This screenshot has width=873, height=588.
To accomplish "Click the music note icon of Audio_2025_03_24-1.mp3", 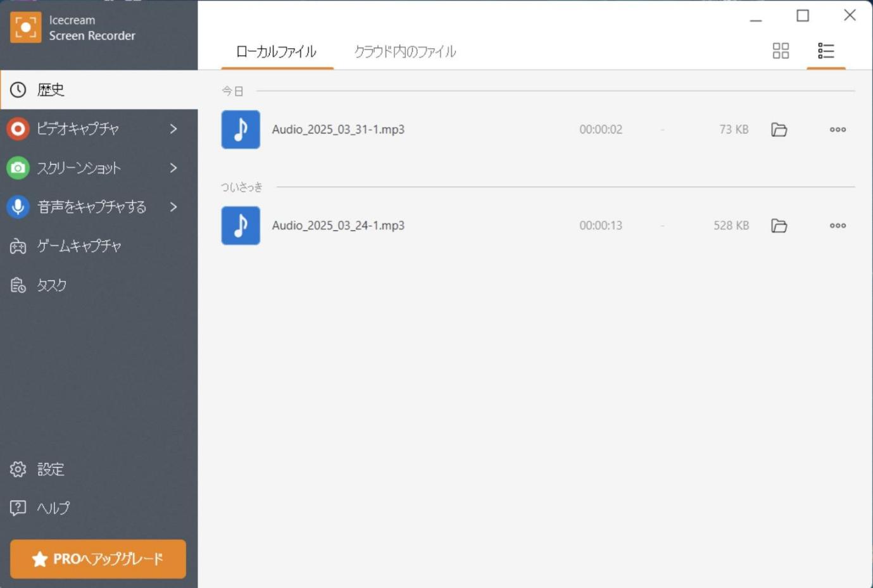I will point(241,225).
